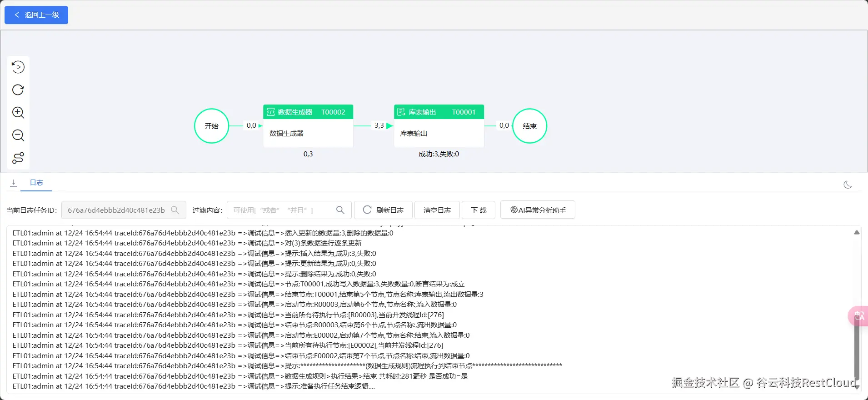The image size is (868, 400).
Task: Click the 3,3 connection label between nodes
Action: [379, 125]
